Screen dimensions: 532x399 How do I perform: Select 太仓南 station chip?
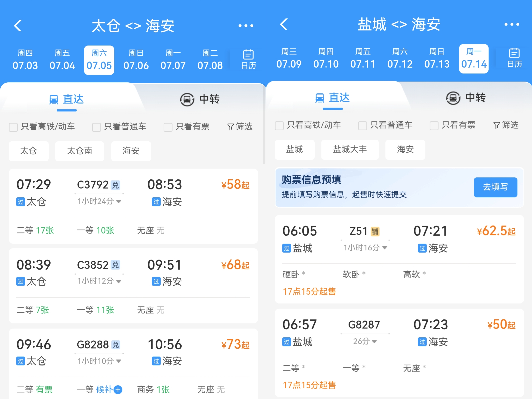(79, 151)
